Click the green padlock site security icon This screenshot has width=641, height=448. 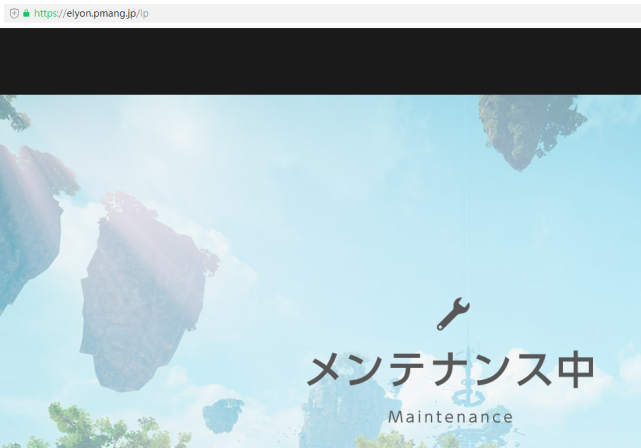coord(26,13)
